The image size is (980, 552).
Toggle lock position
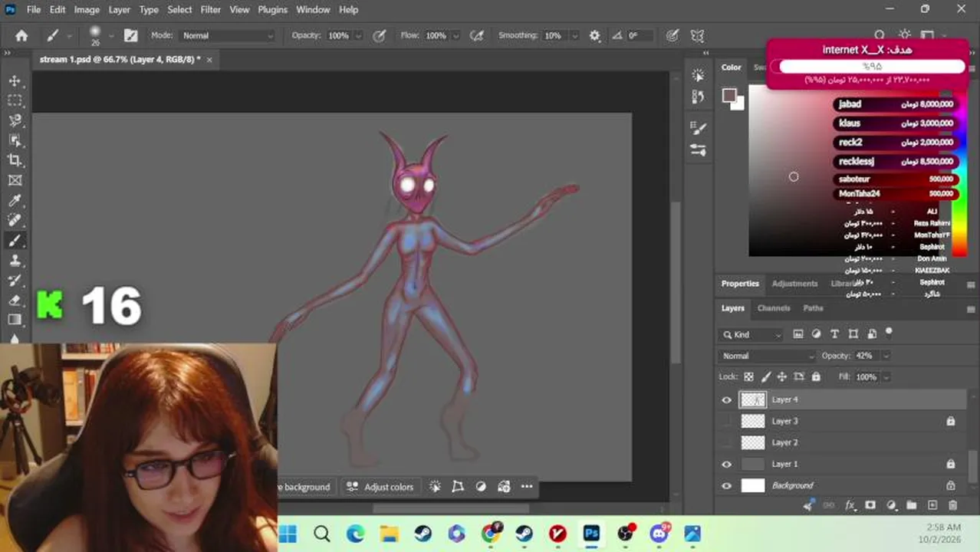(x=782, y=377)
